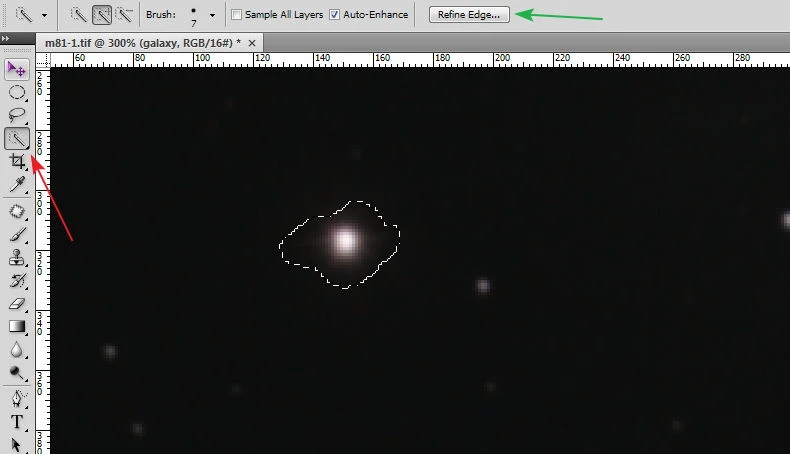Switch to New selection mode
This screenshot has height=454, width=790.
[79, 15]
